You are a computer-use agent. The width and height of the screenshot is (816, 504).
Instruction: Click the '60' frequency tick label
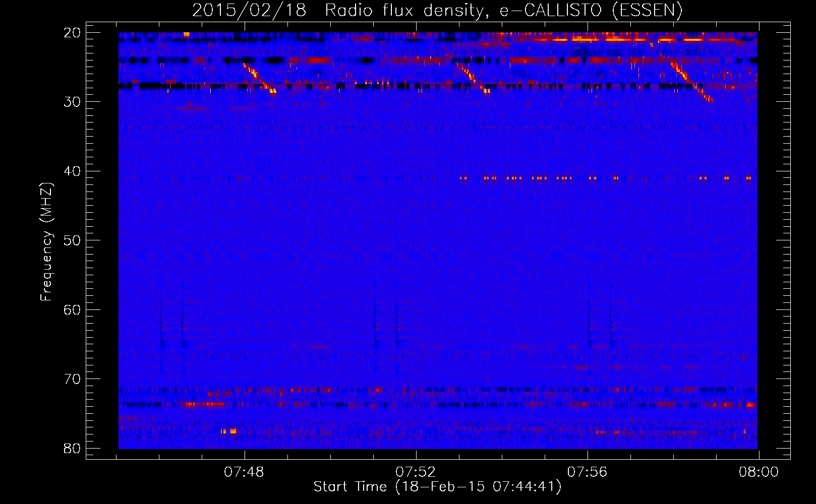(x=73, y=309)
